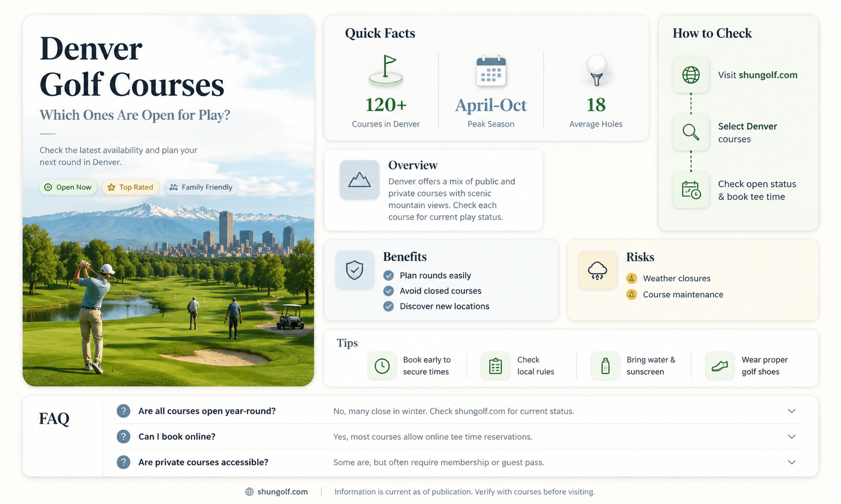Image resolution: width=841 pixels, height=504 pixels.
Task: Click the 'Can I book online?' question
Action: tap(177, 437)
